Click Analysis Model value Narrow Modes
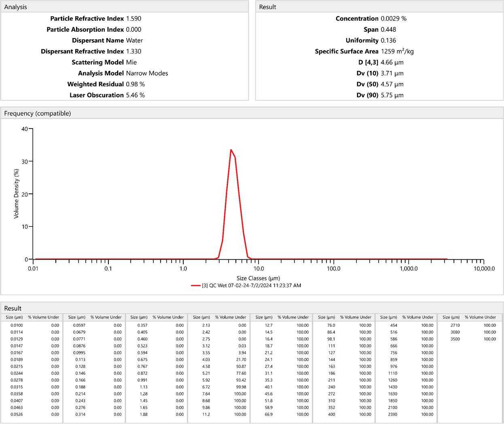 click(x=147, y=73)
